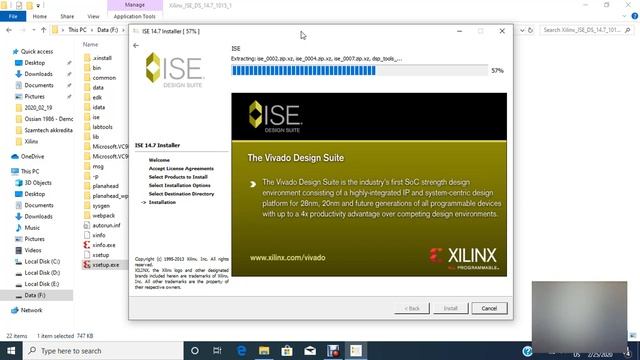Open Cortana circle icon on taskbar
640x360 pixels.
click(195, 351)
